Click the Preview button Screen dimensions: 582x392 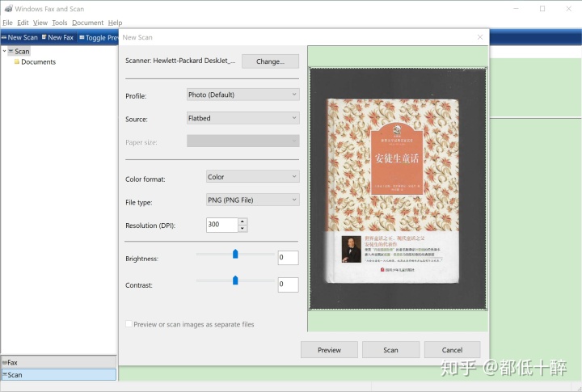tap(329, 350)
